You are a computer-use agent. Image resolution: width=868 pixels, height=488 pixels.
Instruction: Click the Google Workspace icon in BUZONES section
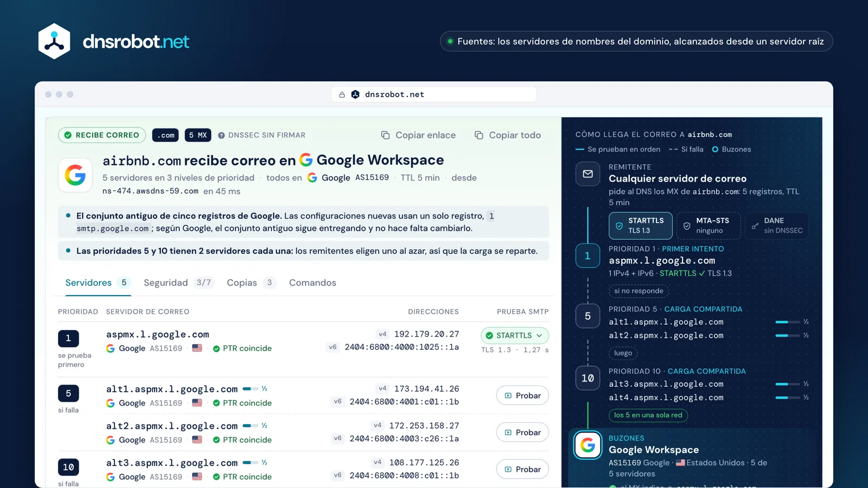[x=588, y=445]
